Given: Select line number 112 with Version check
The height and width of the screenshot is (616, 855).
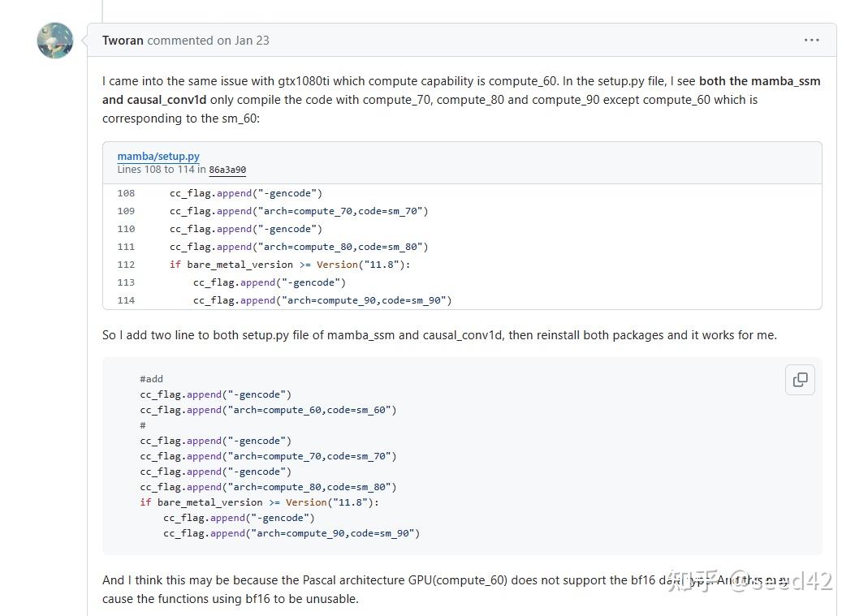Looking at the screenshot, I should click(126, 265).
